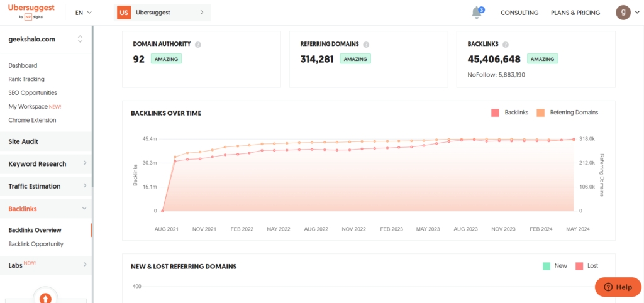Select Backlink Opportunity
This screenshot has height=303, width=644.
pos(36,244)
